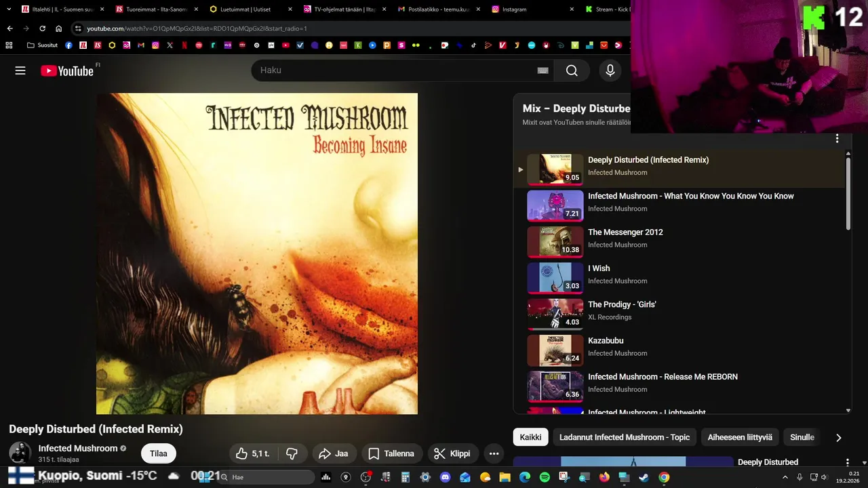Open browser home page icon
Screen dimensions: 868x488
pos(59,28)
